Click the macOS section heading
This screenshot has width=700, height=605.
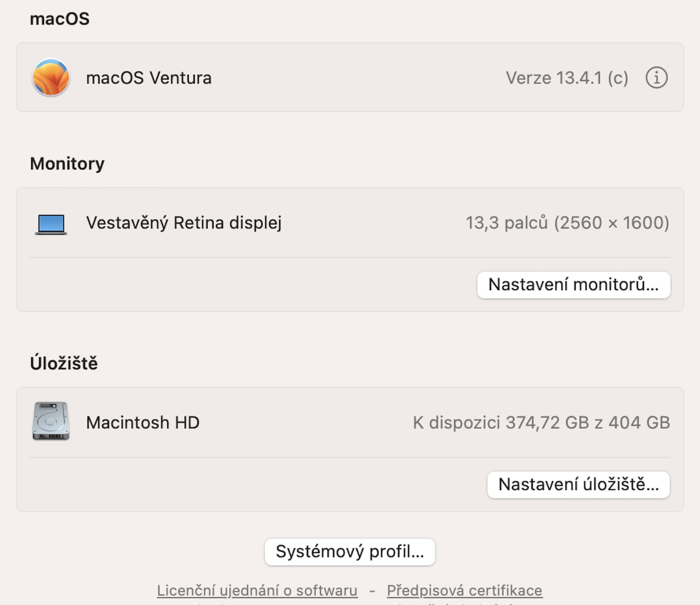[x=60, y=19]
